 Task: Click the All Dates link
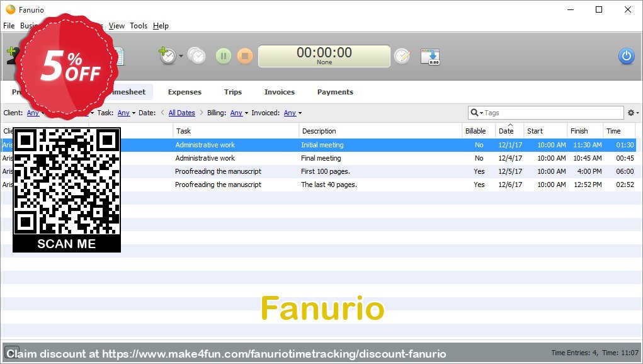tap(181, 113)
